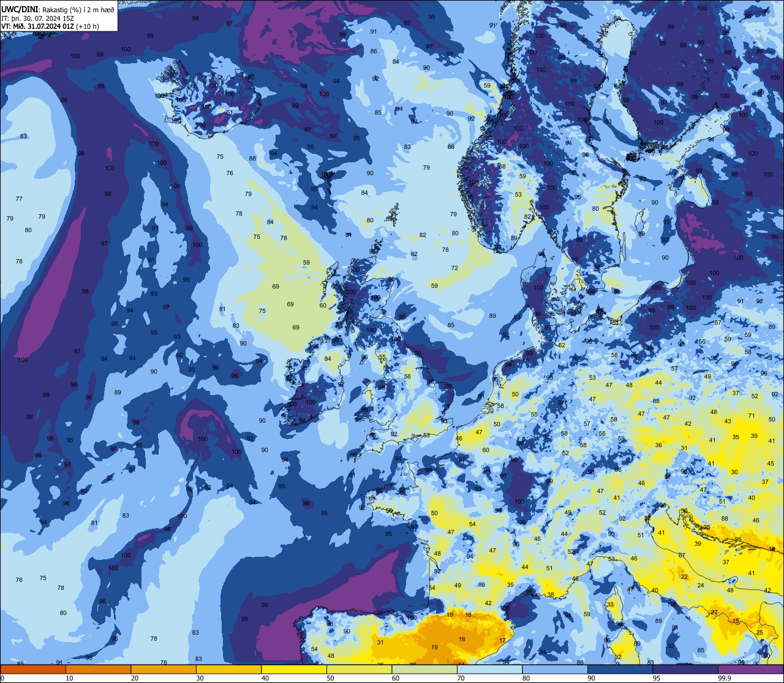The width and height of the screenshot is (784, 683).
Task: Click the '99.9' tick label on legend
Action: tap(725, 678)
